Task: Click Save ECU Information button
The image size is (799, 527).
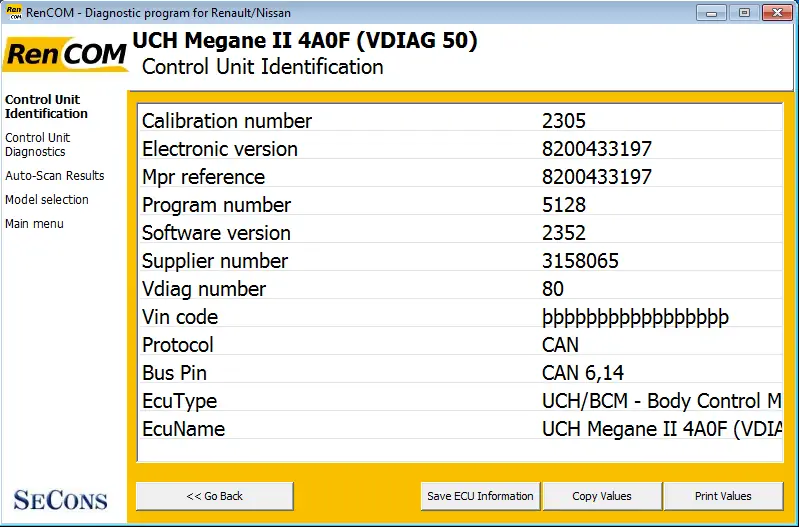Action: coord(480,496)
